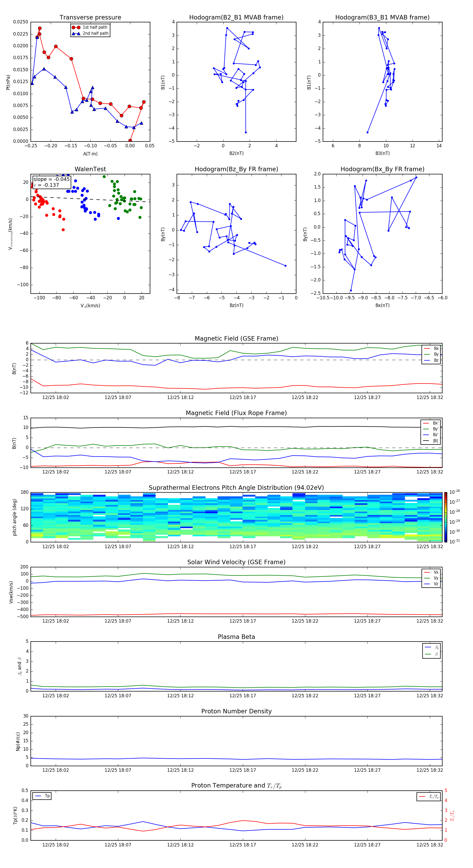Click the Suprathermal Electrons Pitch Angle Distribution title

click(236, 488)
